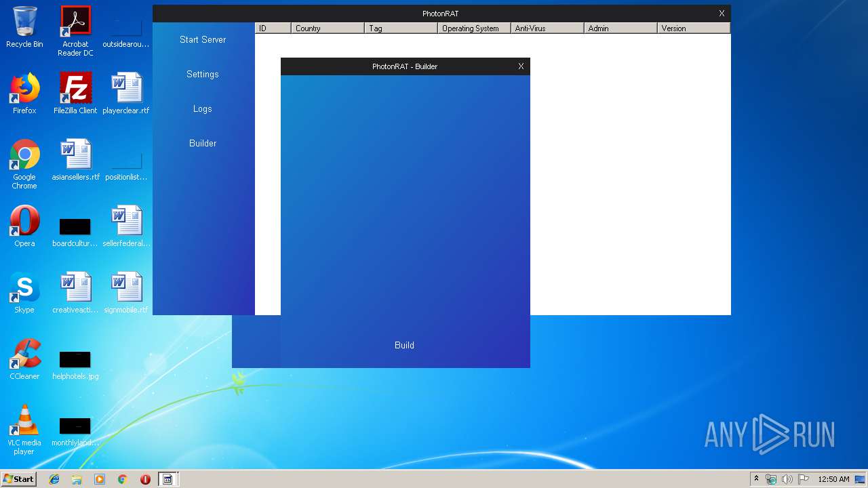Select sellerfederal document icon

pos(126,226)
